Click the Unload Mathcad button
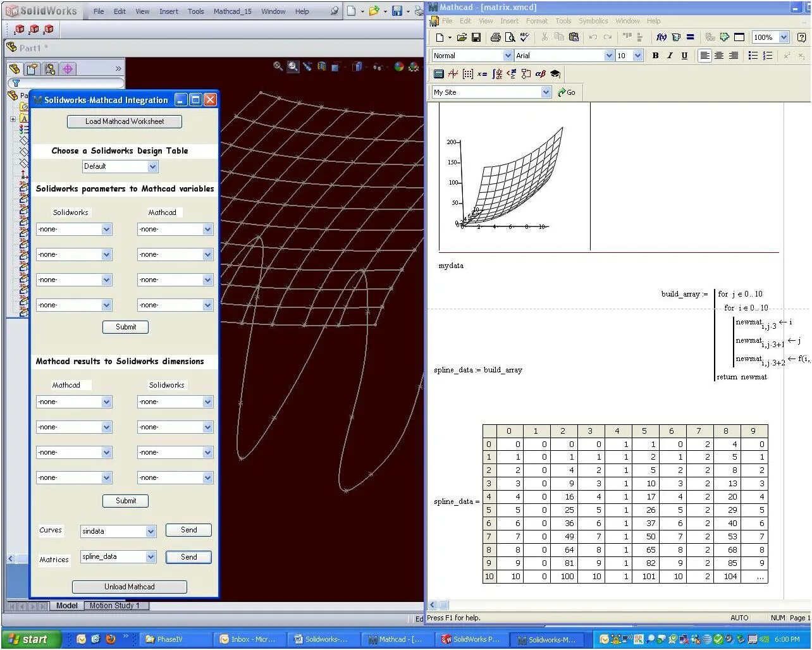This screenshot has width=812, height=650. (130, 587)
